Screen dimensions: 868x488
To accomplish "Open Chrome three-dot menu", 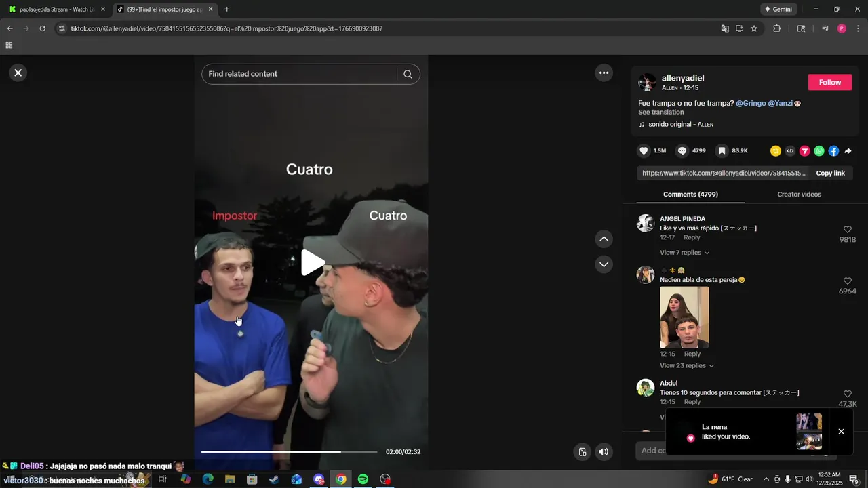I will coord(858,28).
